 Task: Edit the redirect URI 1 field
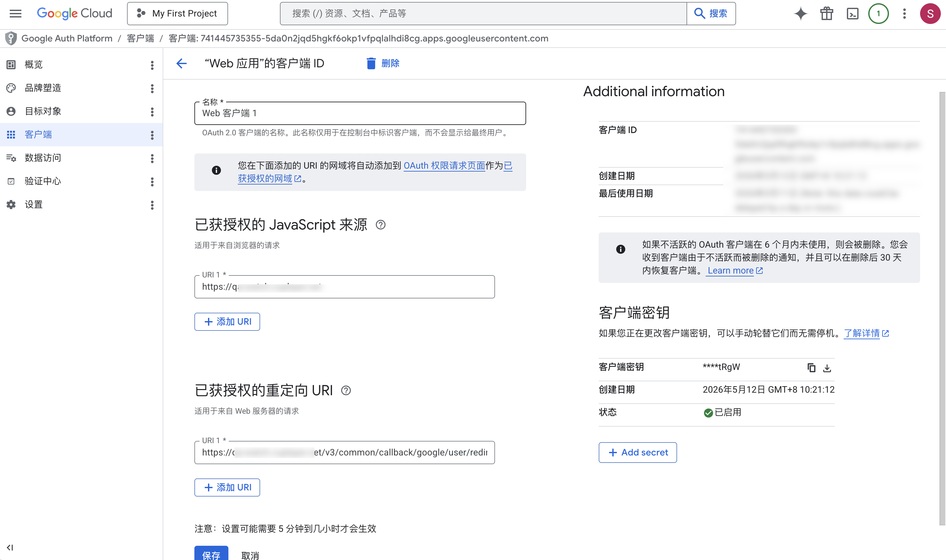pyautogui.click(x=344, y=453)
